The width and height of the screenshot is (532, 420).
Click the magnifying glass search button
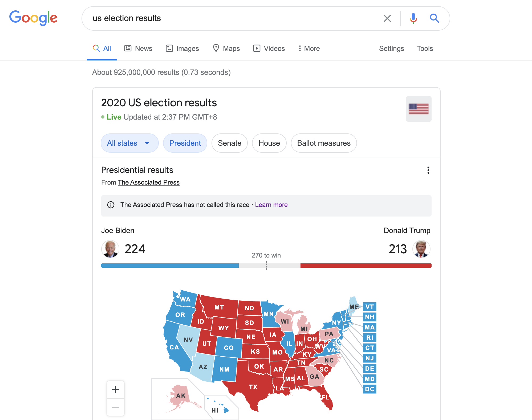tap(434, 18)
